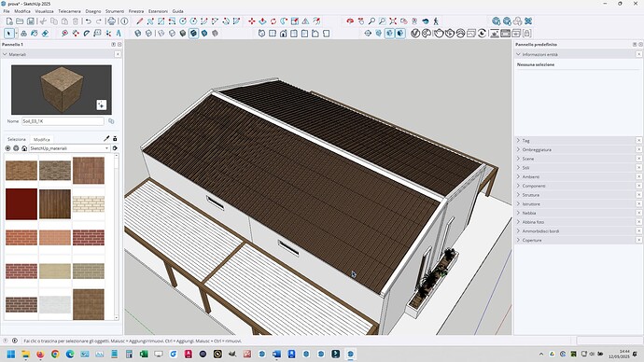Pick the Paint Bucket tool
The image size is (644, 362).
pos(35,34)
